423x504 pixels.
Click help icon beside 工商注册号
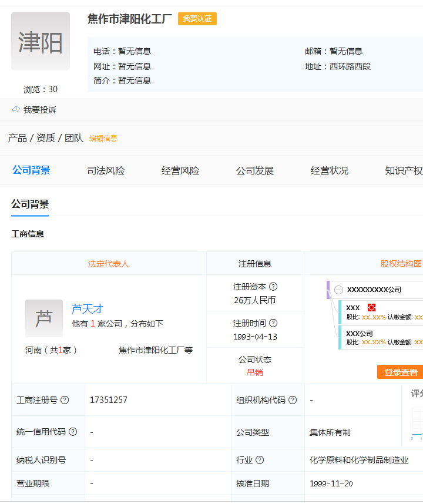pos(65,400)
